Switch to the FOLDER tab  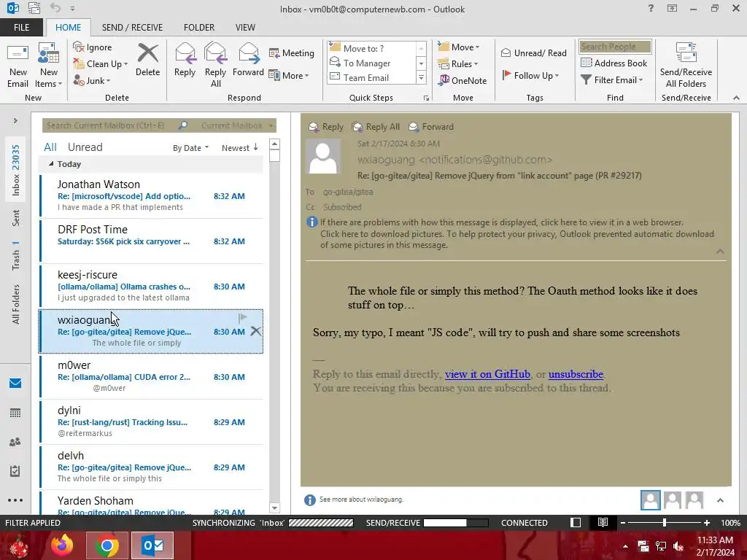[199, 27]
